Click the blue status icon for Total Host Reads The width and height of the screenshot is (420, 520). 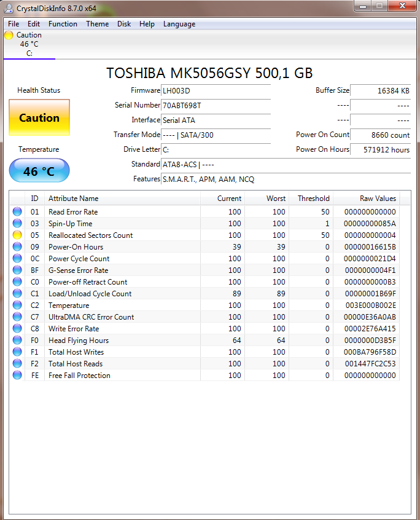tap(17, 363)
